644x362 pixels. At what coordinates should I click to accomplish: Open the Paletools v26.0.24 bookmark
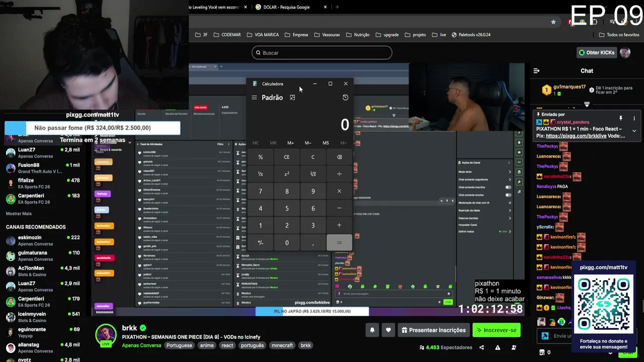coord(471,35)
